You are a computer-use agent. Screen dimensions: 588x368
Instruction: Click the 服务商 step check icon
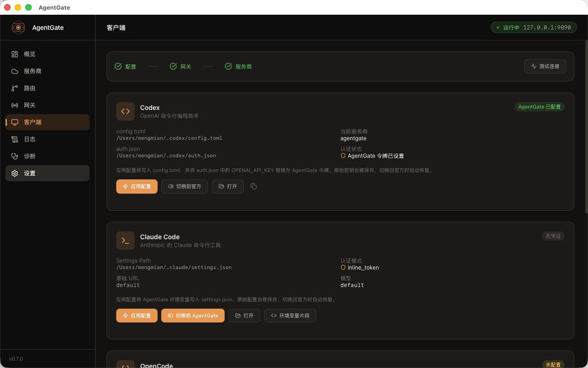228,66
